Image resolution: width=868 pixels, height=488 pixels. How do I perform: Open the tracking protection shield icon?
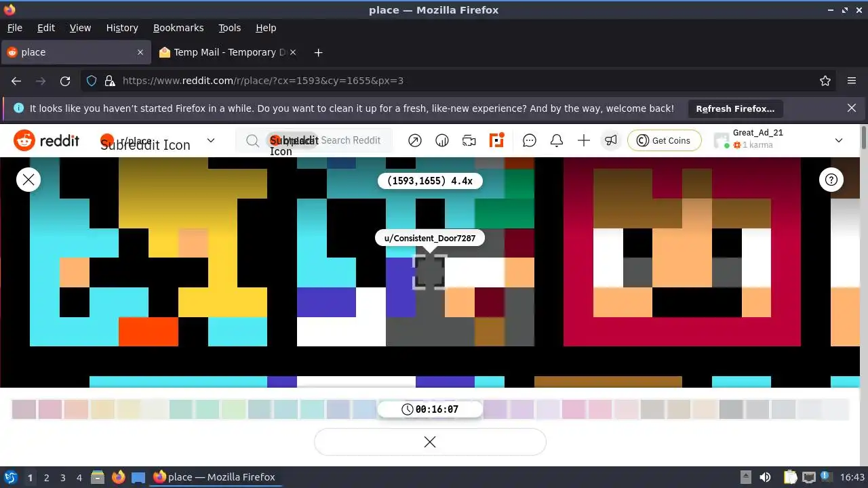pyautogui.click(x=92, y=81)
